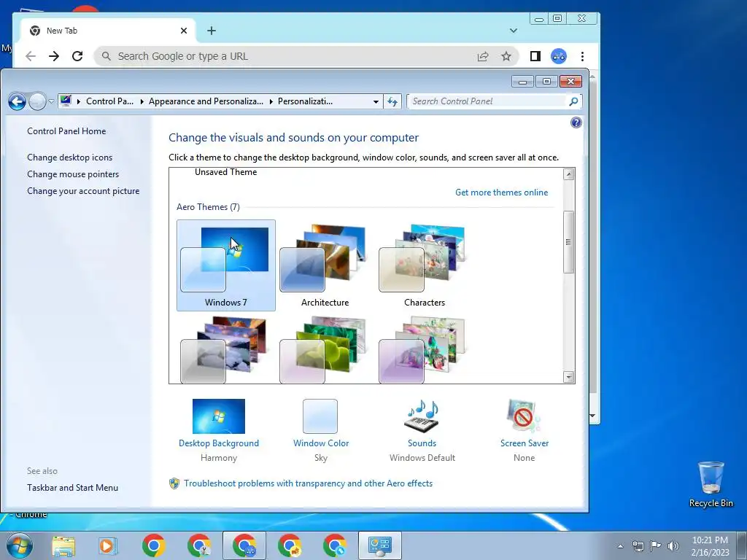
Task: Click the Refresh button in Control Panel
Action: click(x=392, y=101)
